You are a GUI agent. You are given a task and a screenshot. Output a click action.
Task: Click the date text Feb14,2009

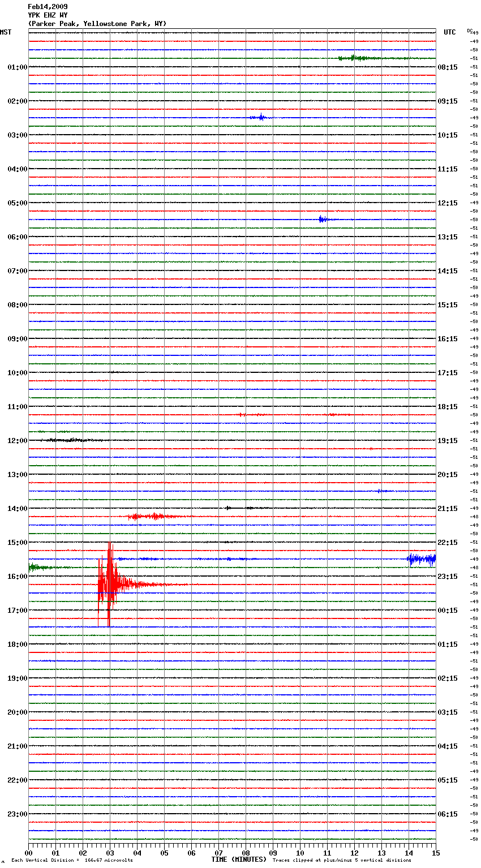tap(48, 7)
